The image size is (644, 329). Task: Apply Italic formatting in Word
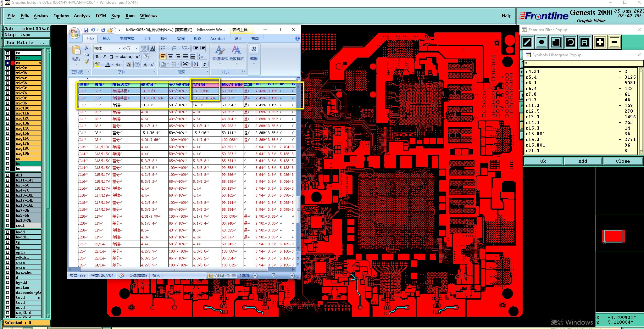(104, 57)
